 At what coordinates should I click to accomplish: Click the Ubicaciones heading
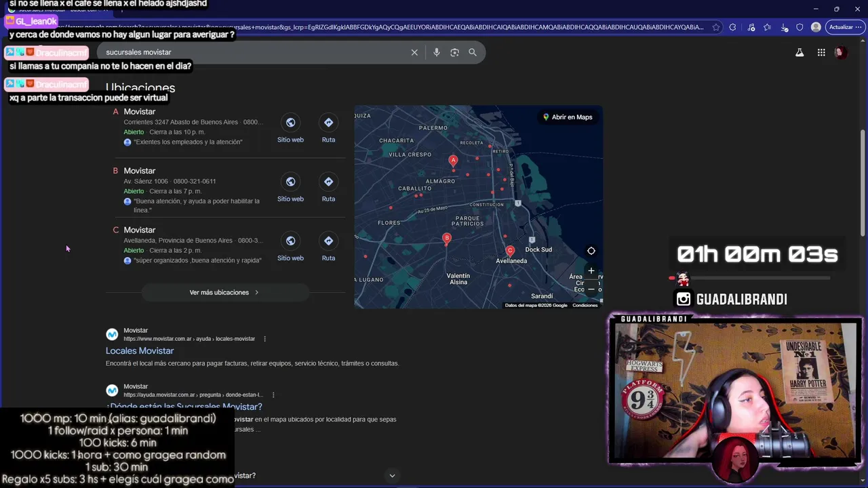(140, 87)
